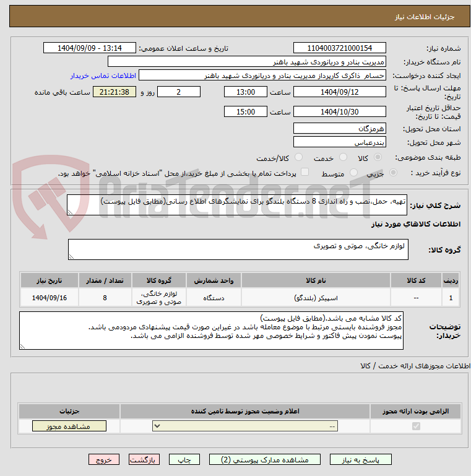The height and width of the screenshot is (476, 471).
Task: Click the remaining time field 21:21:38
Action: 115,92
